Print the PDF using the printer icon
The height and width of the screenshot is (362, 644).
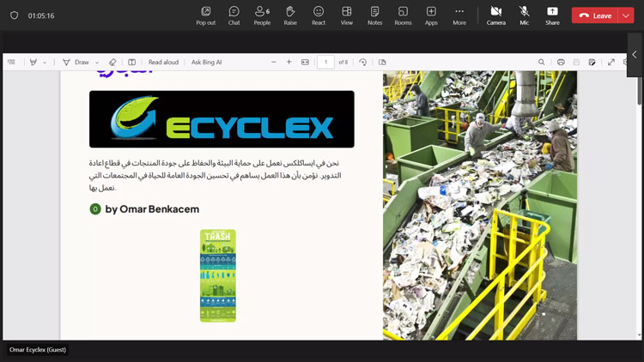[561, 63]
